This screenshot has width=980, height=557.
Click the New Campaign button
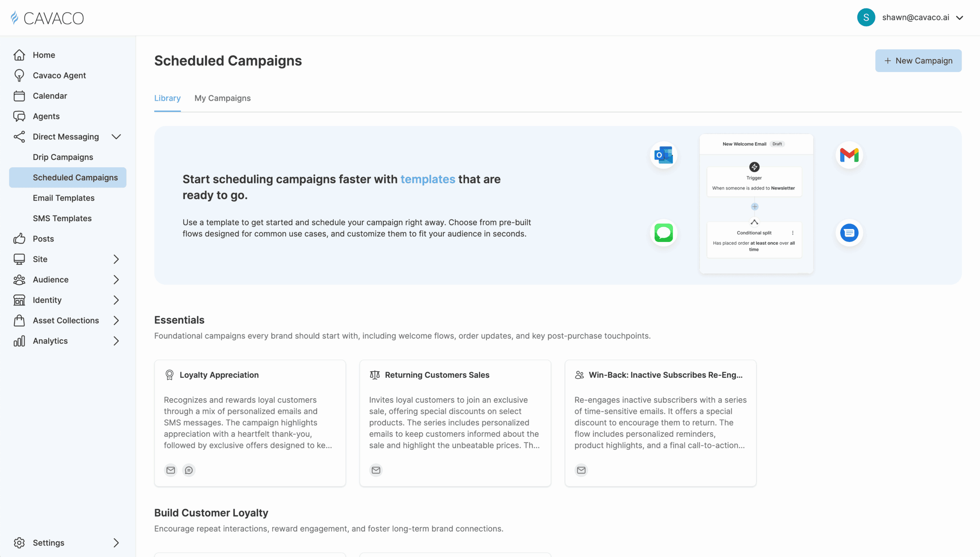918,61
